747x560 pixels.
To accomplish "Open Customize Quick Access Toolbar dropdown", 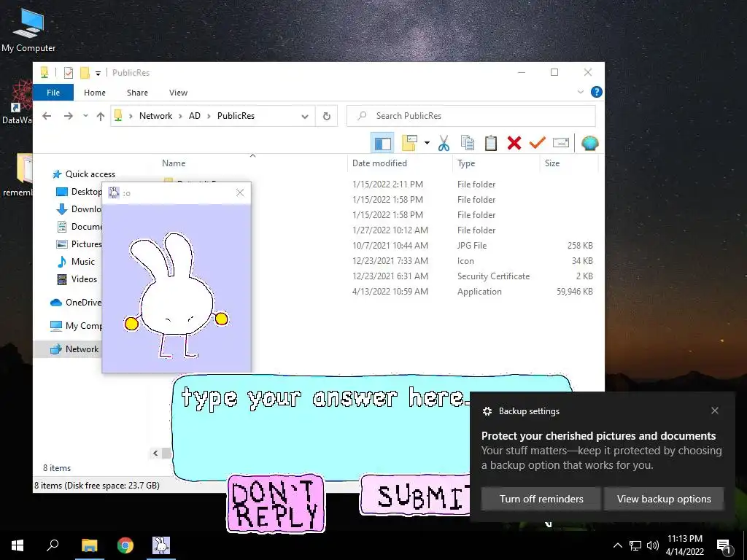I will [98, 73].
